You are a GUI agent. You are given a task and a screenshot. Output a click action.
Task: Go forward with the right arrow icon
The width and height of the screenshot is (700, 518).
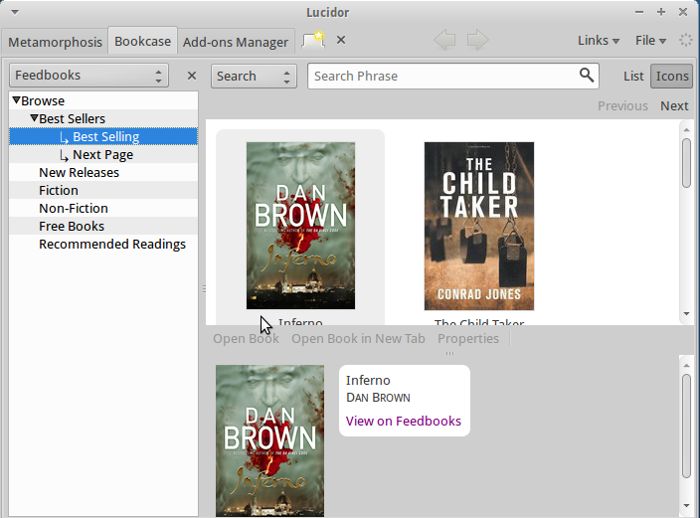(477, 40)
